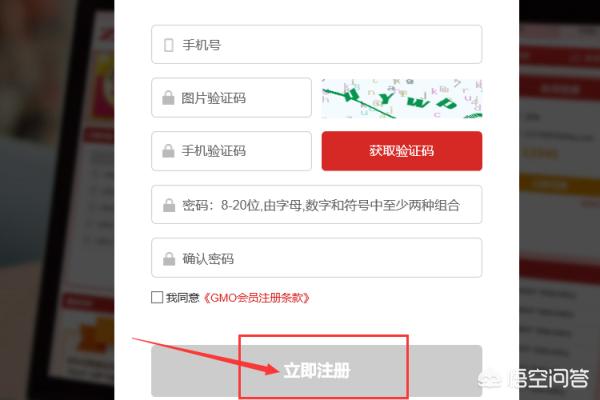The height and width of the screenshot is (400, 600).
Task: Click the lock icon in password field
Action: pos(169,205)
